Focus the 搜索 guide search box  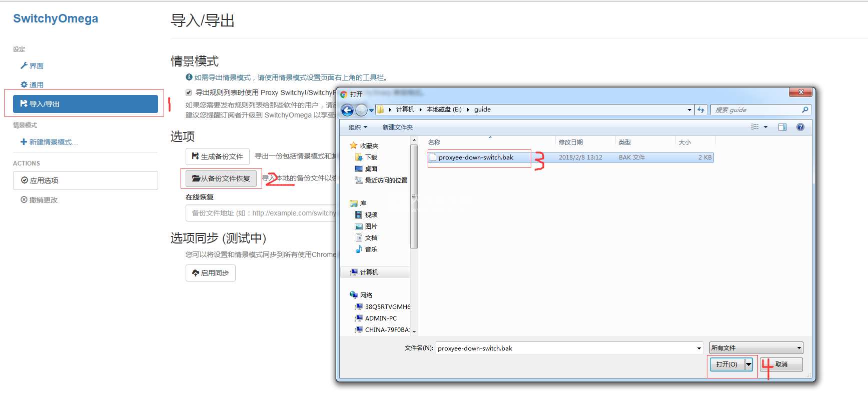coord(755,110)
